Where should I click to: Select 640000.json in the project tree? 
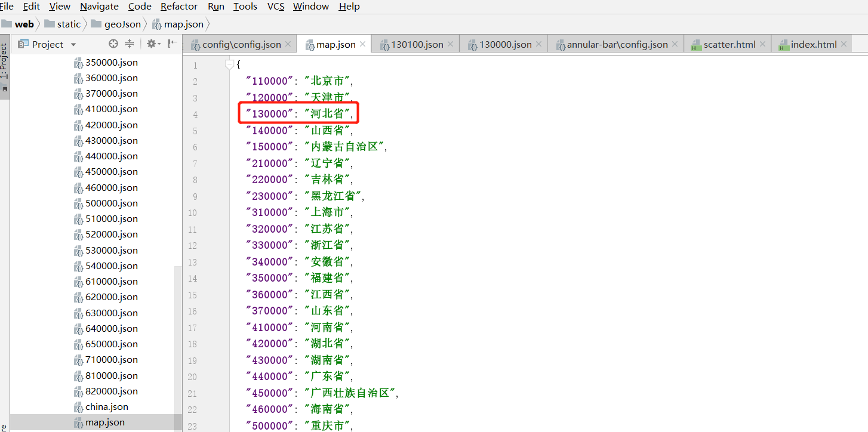coord(106,329)
